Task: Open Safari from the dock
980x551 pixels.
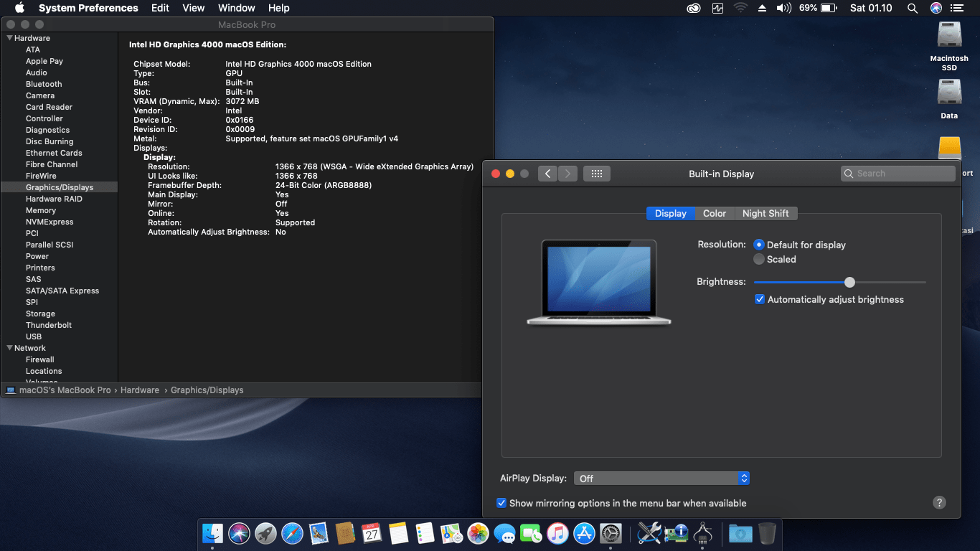Action: pos(292,533)
